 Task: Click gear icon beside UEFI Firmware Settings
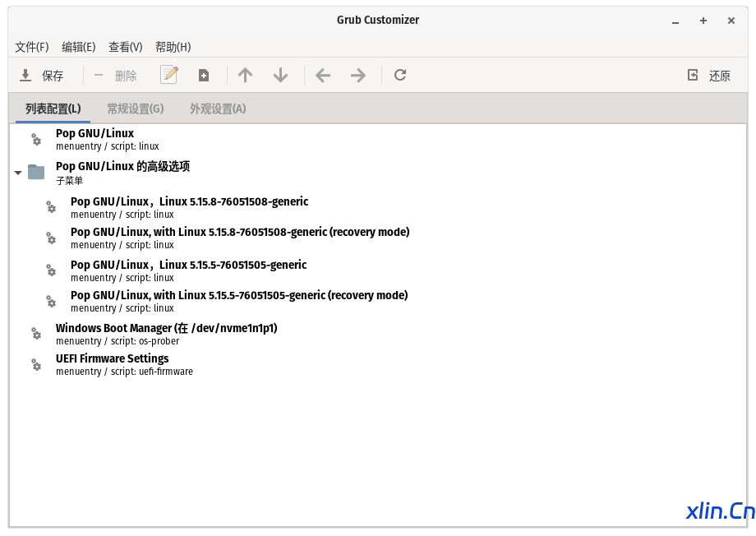36,364
